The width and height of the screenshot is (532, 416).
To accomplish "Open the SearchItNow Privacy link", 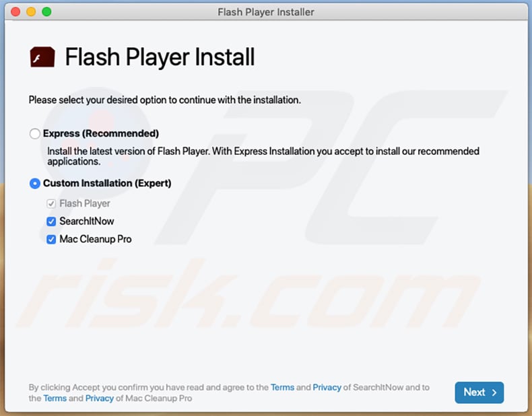I will pyautogui.click(x=327, y=387).
